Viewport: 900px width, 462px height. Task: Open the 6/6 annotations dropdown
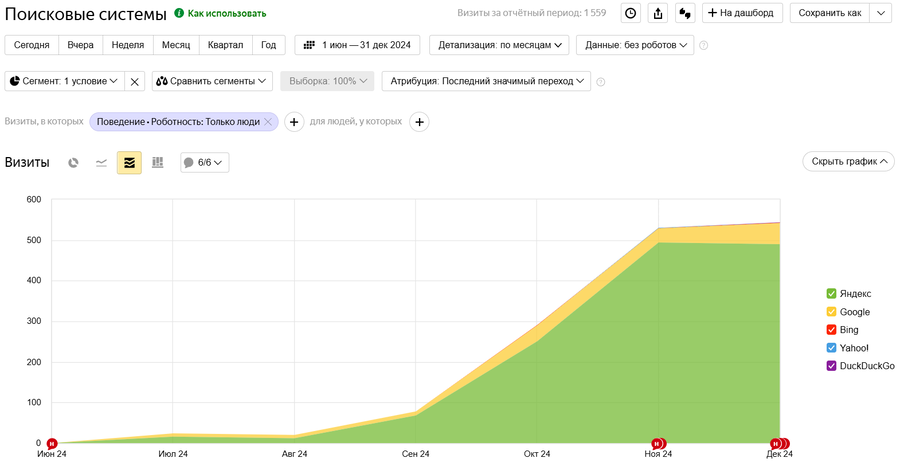click(x=204, y=163)
